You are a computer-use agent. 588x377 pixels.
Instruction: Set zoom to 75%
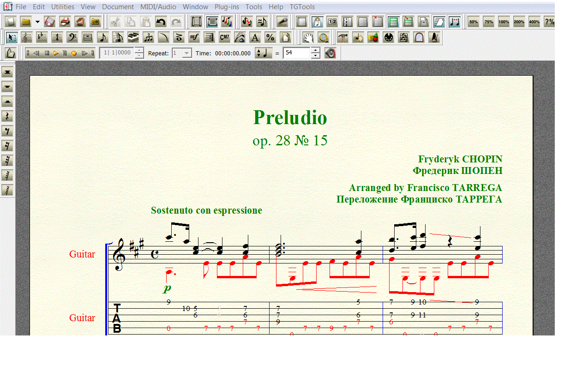coord(489,22)
